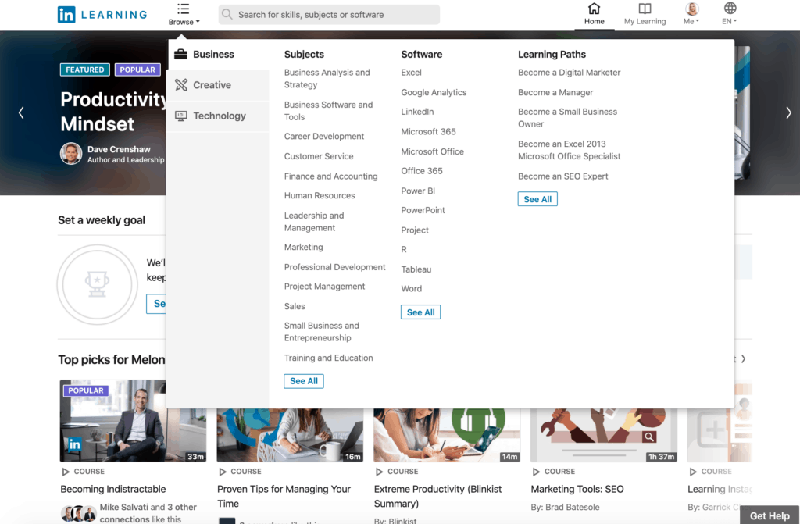Click See All under Subjects
The height and width of the screenshot is (524, 800).
coord(304,381)
